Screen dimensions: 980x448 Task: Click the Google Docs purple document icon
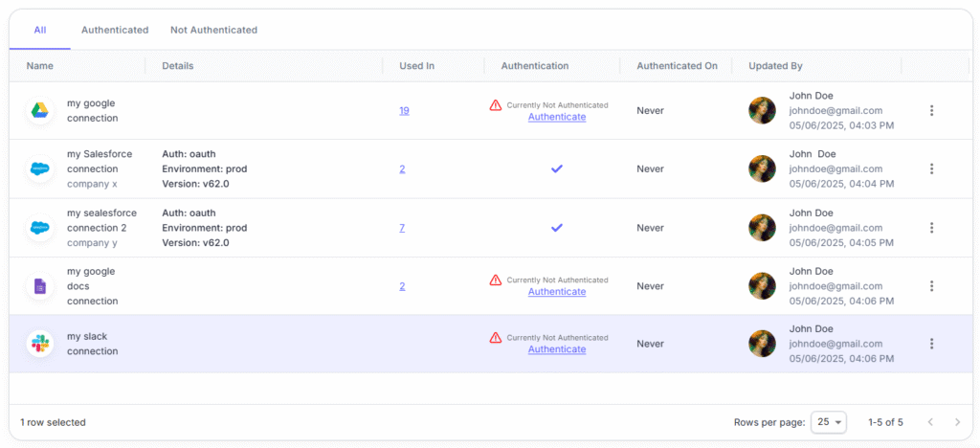[40, 286]
